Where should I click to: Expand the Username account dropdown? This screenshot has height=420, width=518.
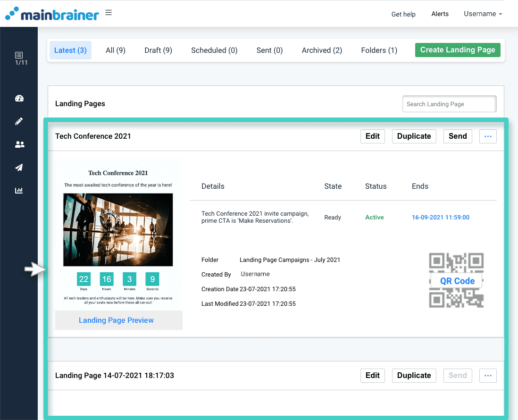483,14
